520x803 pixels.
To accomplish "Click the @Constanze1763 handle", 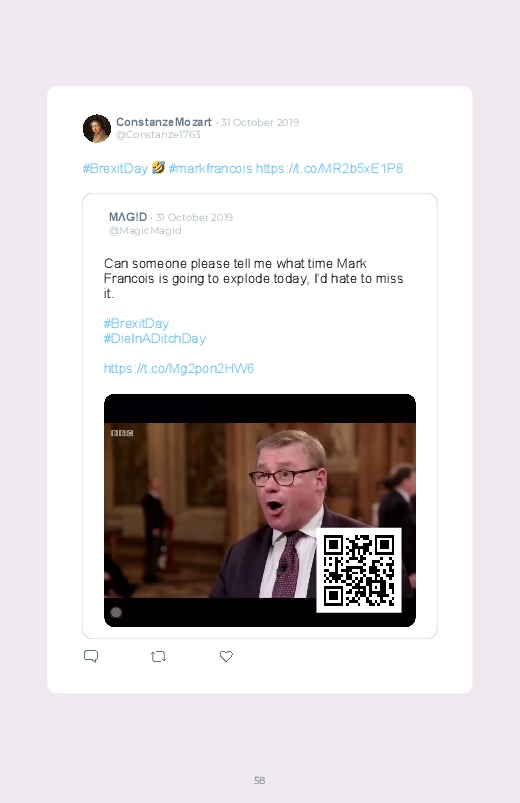I will click(158, 135).
